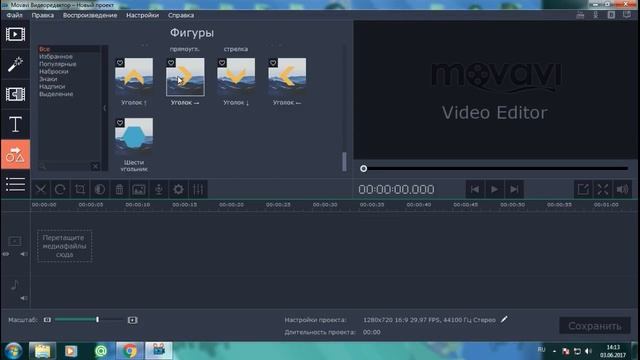Mute the video track speaker
Viewport: 640px width, 360px height.
point(24,254)
